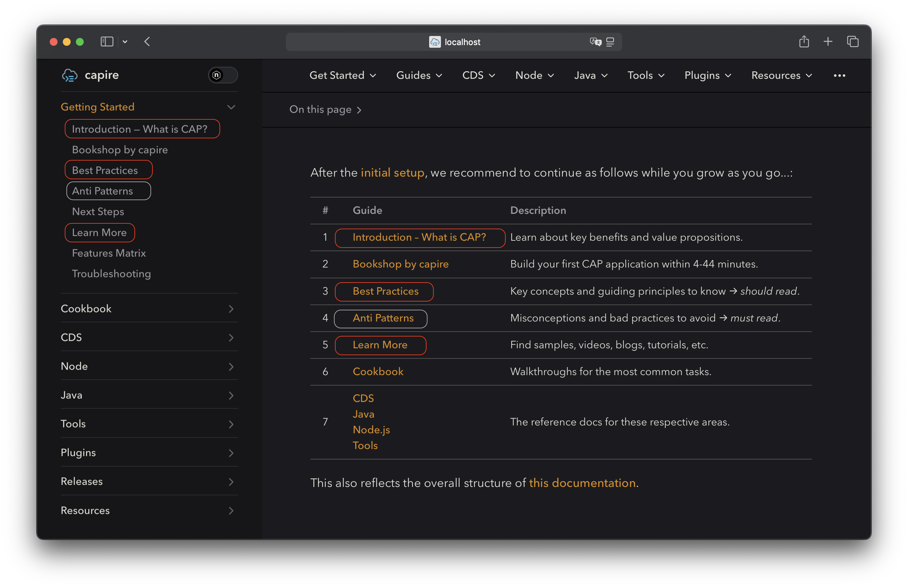Open Best Practices link in the table

(x=385, y=291)
